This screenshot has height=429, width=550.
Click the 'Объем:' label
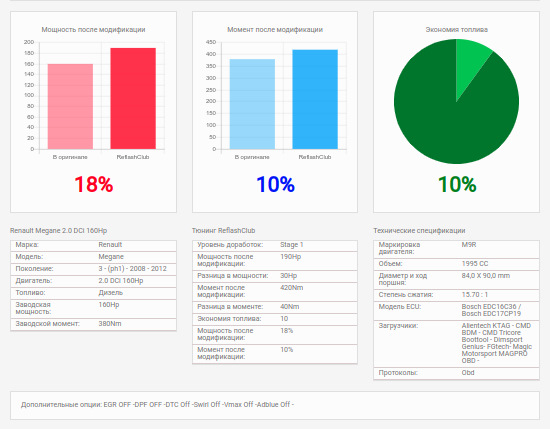click(390, 263)
